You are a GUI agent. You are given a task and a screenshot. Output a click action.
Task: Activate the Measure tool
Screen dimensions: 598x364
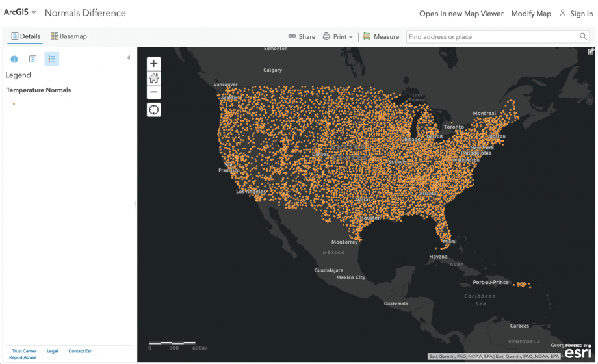[x=381, y=36]
